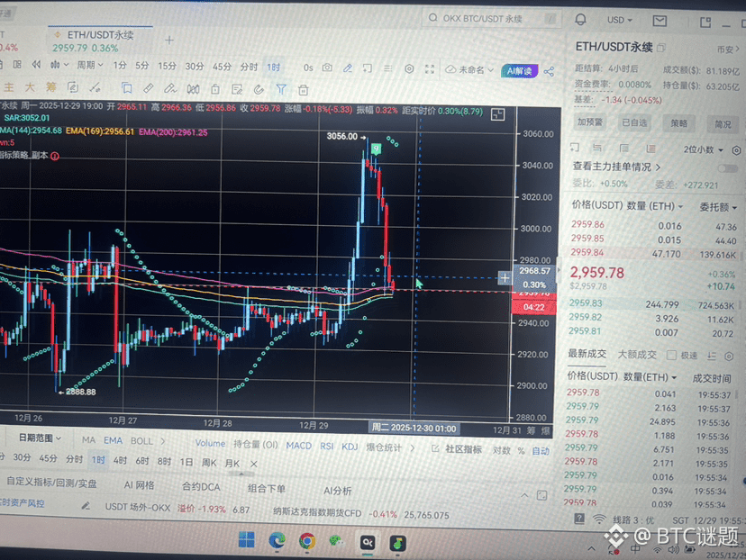Toggle 对数 log scale option
Viewport: 746px width, 560px height.
(x=501, y=450)
